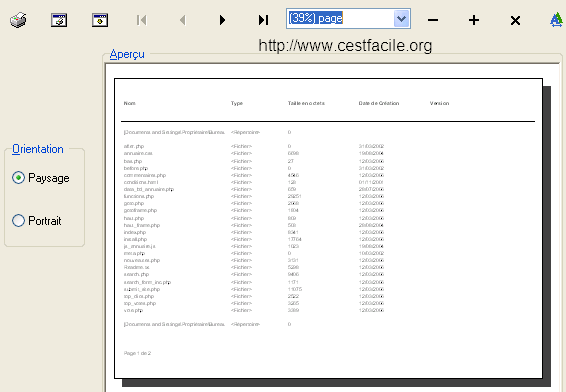This screenshot has height=392, width=566.
Task: Jump to the first preview page
Action: [x=142, y=20]
